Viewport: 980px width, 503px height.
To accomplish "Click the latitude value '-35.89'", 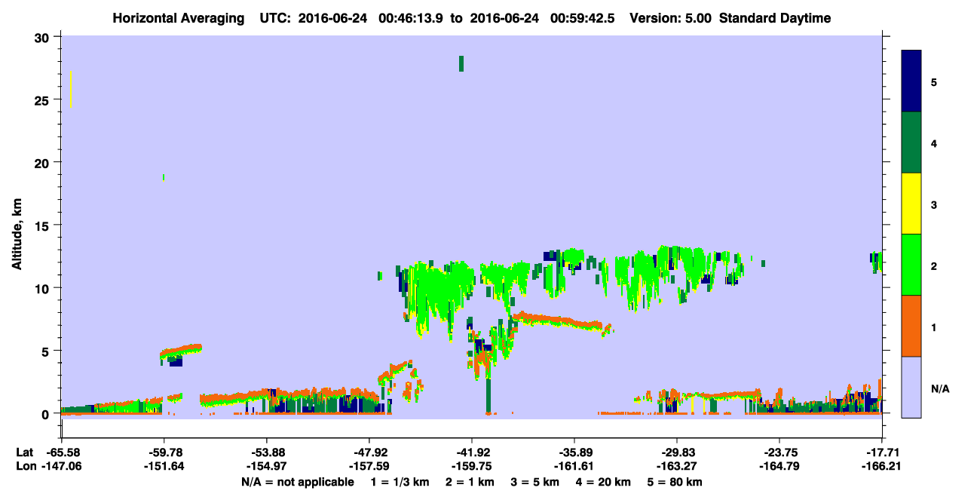I will (574, 452).
